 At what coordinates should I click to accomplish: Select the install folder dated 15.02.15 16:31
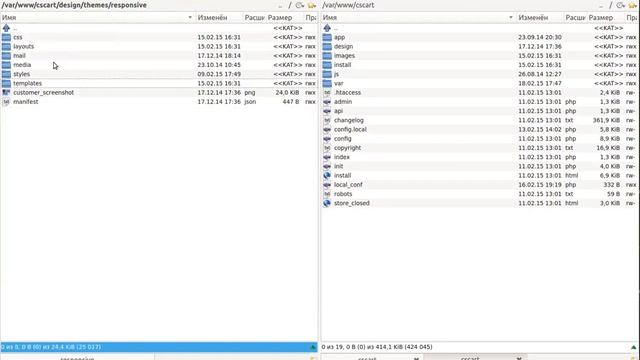342,65
